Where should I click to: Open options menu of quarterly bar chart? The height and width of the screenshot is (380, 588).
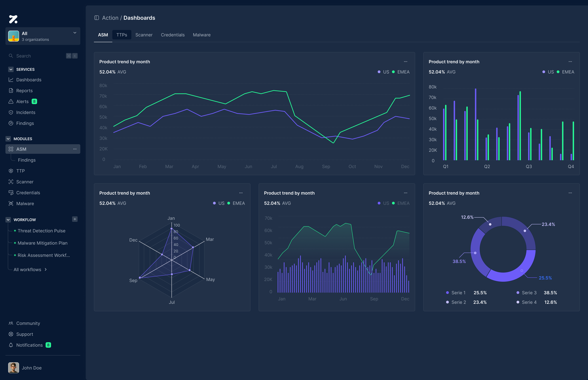pyautogui.click(x=570, y=62)
